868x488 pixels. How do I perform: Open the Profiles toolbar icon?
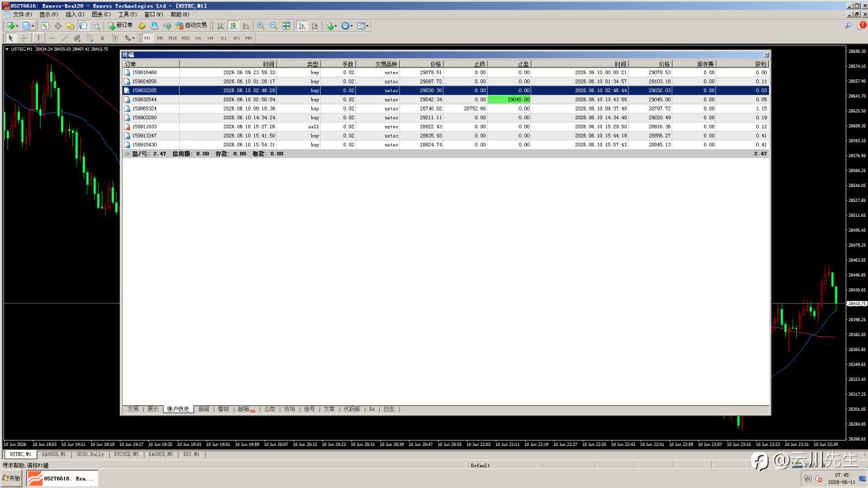coord(27,26)
